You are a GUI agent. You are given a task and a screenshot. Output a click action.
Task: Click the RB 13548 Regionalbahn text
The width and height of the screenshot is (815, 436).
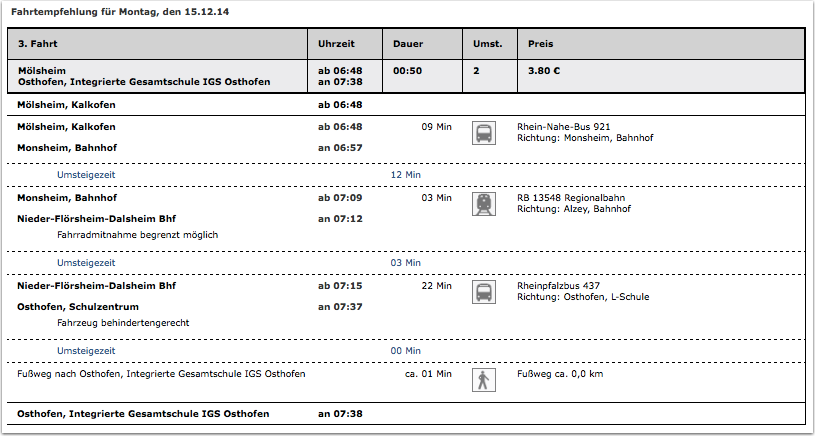[571, 198]
